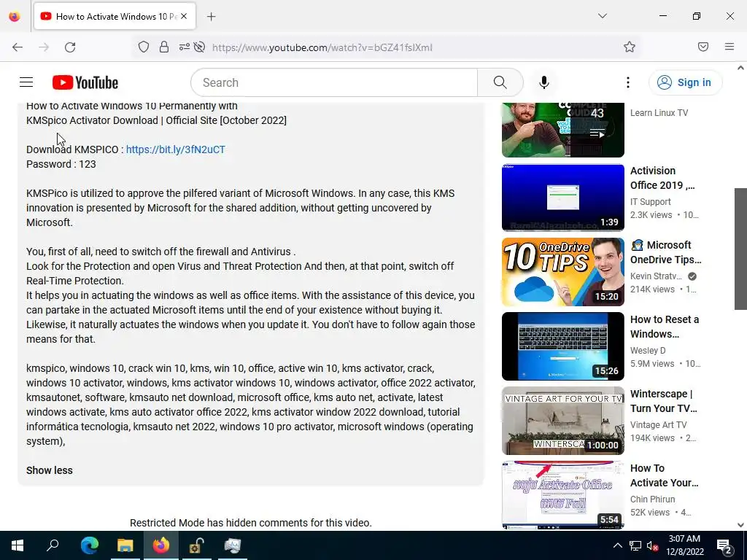Screen dimensions: 747x560
Task: Select Wesley D channel name
Action: coord(648,351)
